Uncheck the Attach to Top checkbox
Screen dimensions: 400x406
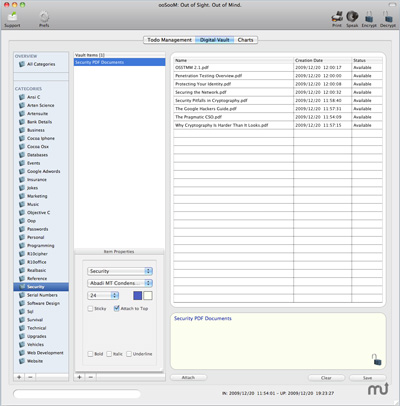click(x=116, y=309)
